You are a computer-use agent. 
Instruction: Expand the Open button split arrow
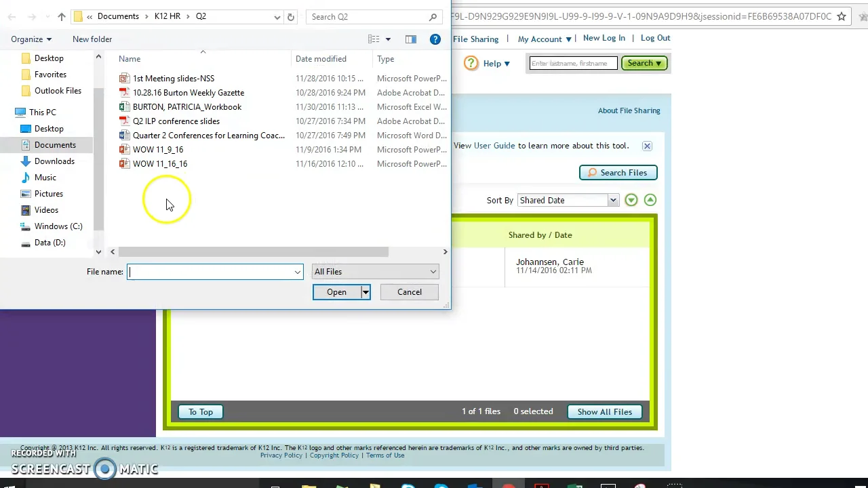click(366, 292)
